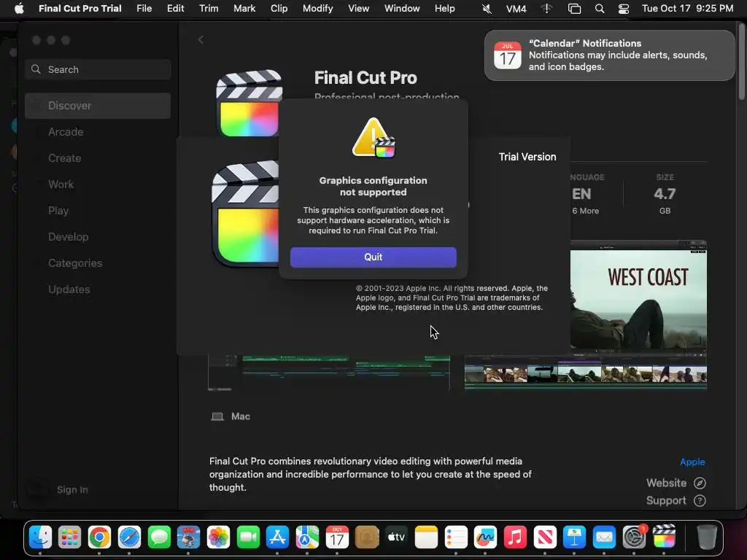Open the timeline screenshot thumbnail above Mac
Image resolution: width=747 pixels, height=560 pixels.
(329, 373)
